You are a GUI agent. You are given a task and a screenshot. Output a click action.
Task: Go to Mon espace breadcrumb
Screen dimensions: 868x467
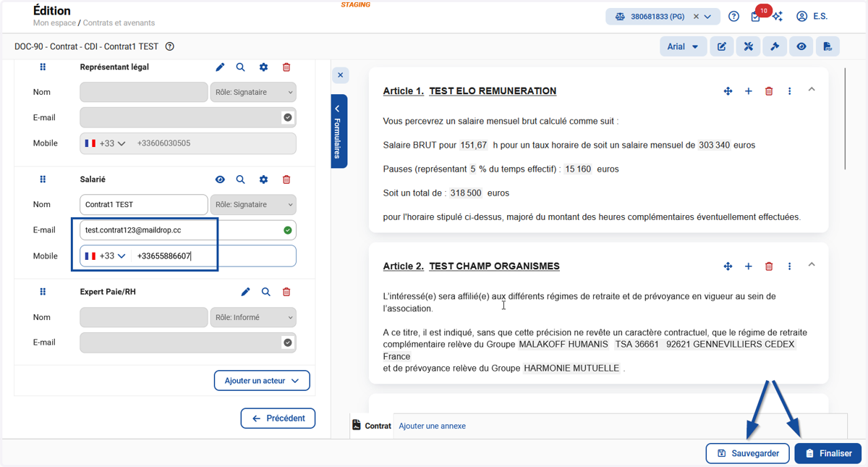(54, 23)
